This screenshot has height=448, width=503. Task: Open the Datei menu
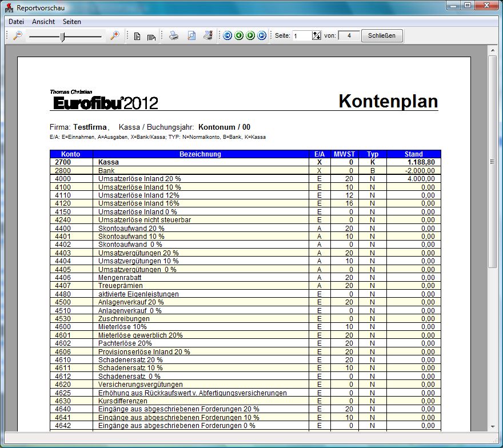point(17,22)
